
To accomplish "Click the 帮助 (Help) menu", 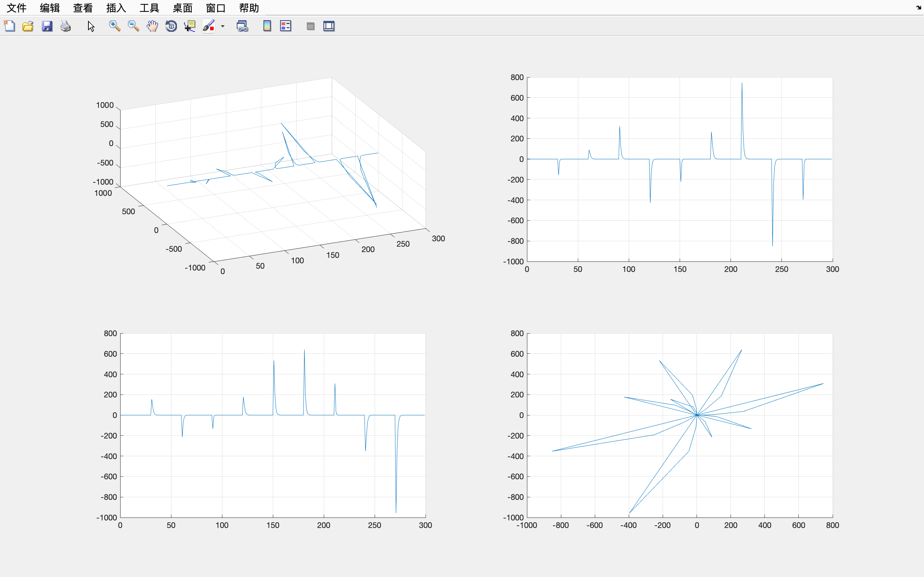I will tap(249, 8).
